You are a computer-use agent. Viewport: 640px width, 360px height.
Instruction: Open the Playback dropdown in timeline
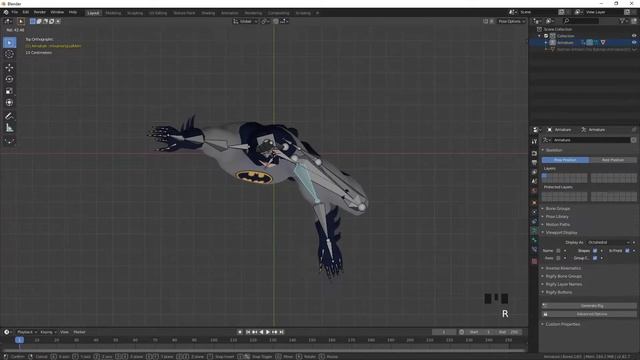(27, 332)
